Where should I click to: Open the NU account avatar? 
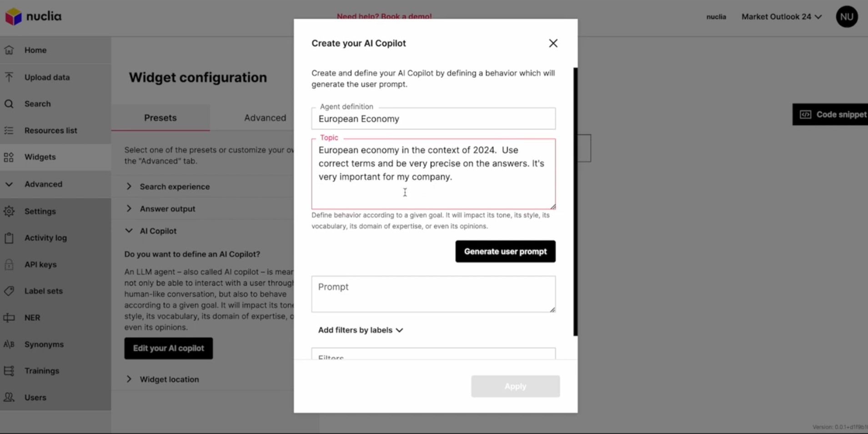[x=847, y=17]
